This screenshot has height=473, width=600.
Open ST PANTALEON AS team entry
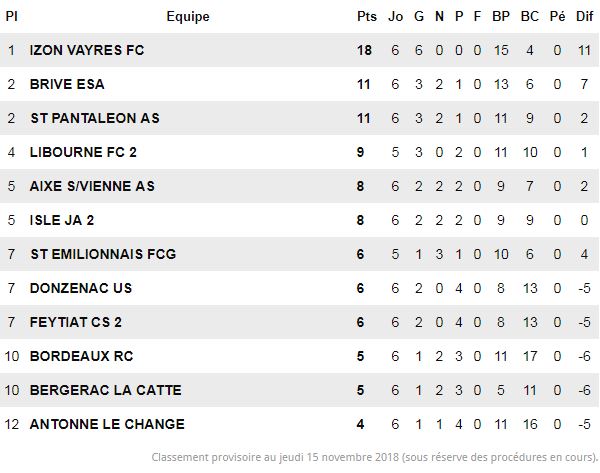click(x=95, y=118)
